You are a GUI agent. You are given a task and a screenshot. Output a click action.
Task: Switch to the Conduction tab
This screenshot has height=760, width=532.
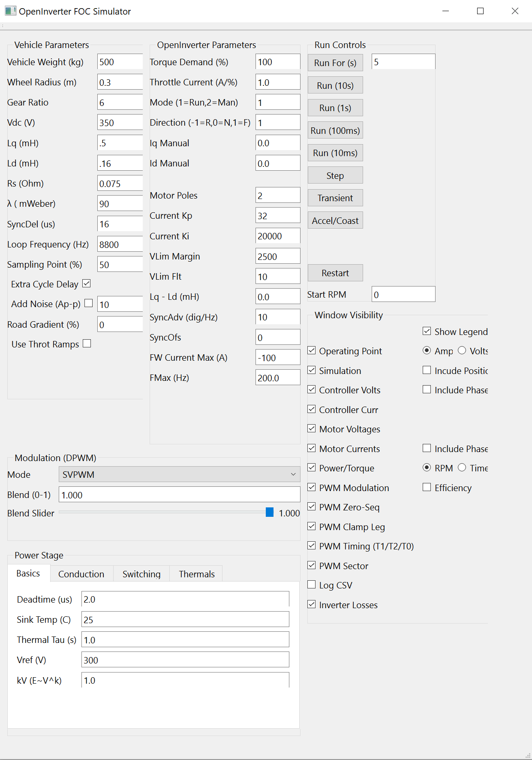click(x=81, y=574)
